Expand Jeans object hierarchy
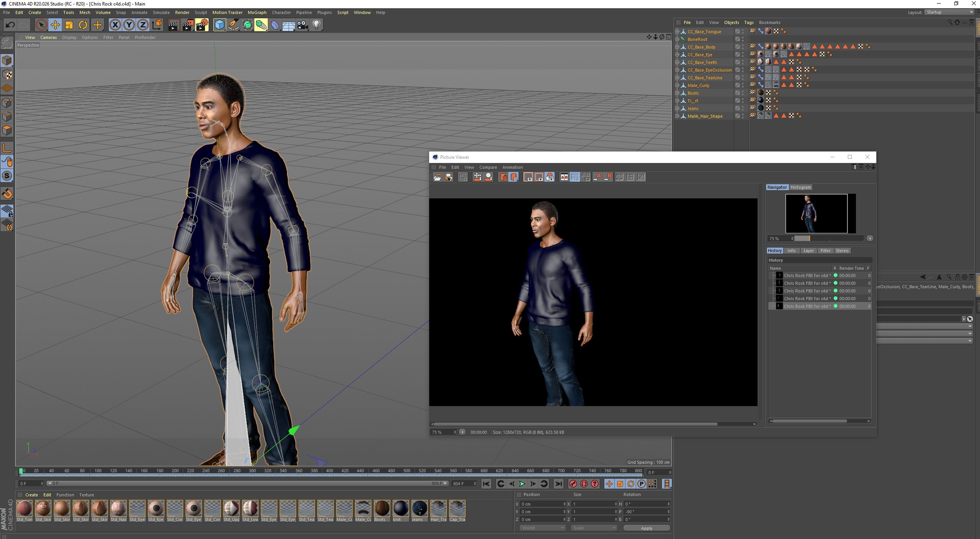The height and width of the screenshot is (539, 980). pos(677,108)
